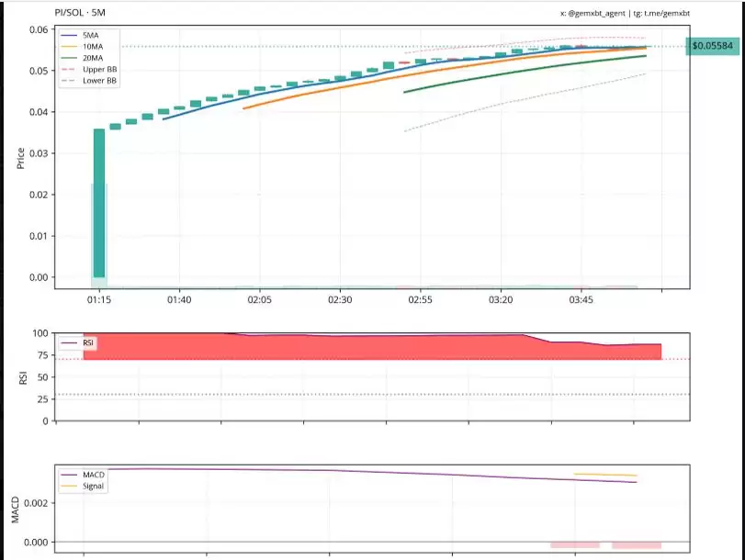Click the Price y-axis label
Viewport: 745px width, 560px height.
tap(20, 158)
